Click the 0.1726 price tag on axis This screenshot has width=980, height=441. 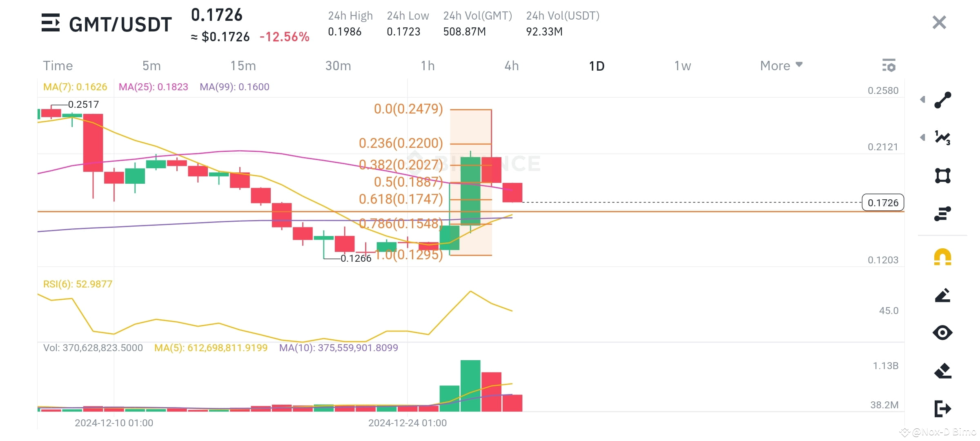click(x=883, y=202)
